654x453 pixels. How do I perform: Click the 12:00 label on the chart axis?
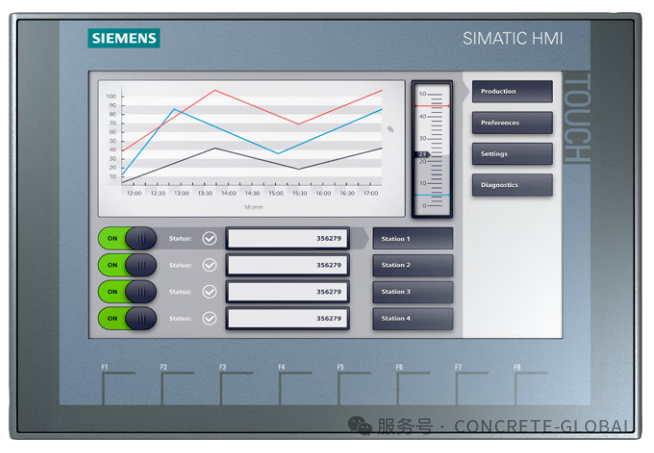point(134,194)
